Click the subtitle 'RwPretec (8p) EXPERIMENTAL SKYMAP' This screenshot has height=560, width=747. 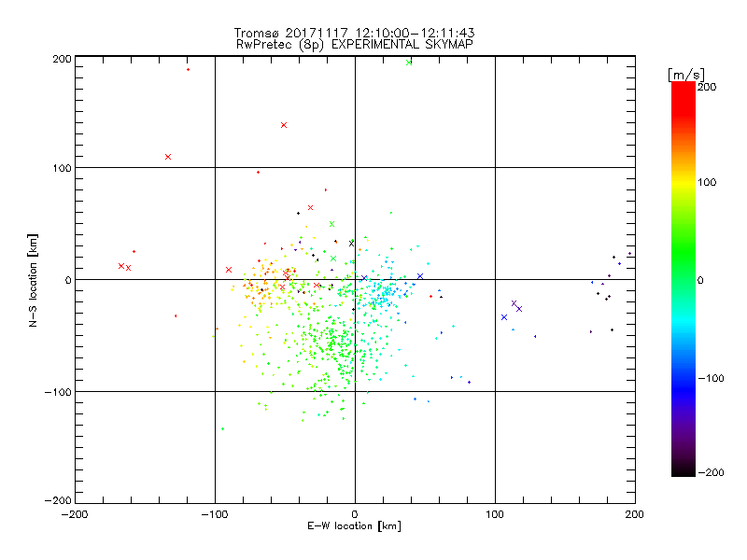[355, 44]
